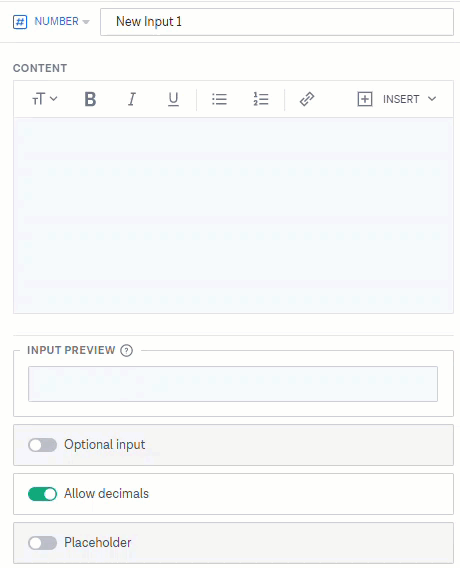Click the hash number type icon
The image size is (460, 568).
[x=20, y=22]
